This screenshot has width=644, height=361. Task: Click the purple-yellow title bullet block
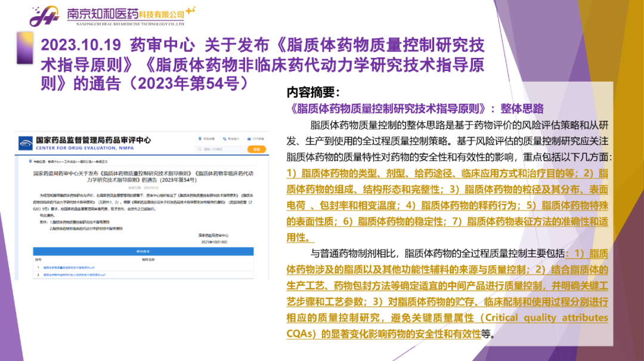click(25, 48)
